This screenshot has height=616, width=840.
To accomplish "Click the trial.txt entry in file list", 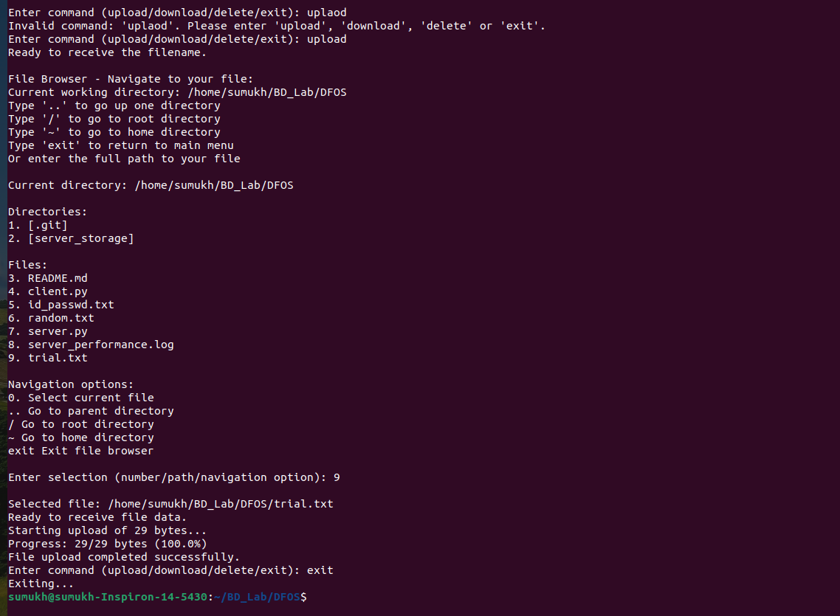I will 48,358.
